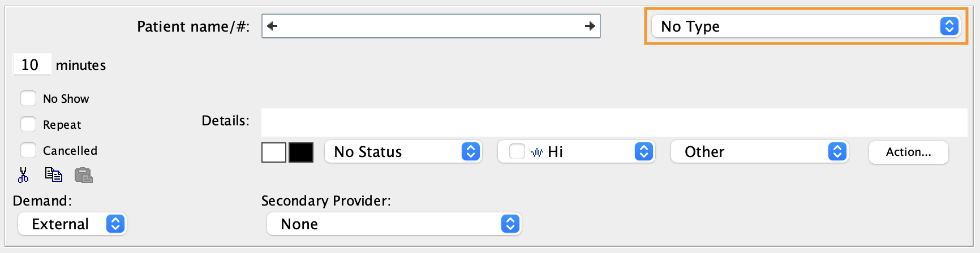Toggle the Repeat checkbox
The image size is (980, 253).
pos(28,124)
